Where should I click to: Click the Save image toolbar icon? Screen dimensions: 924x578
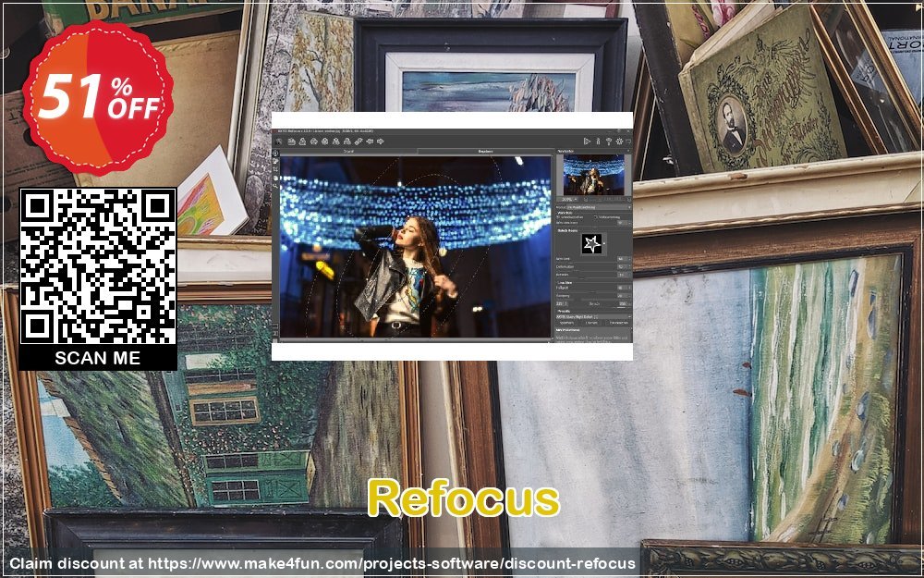302,141
